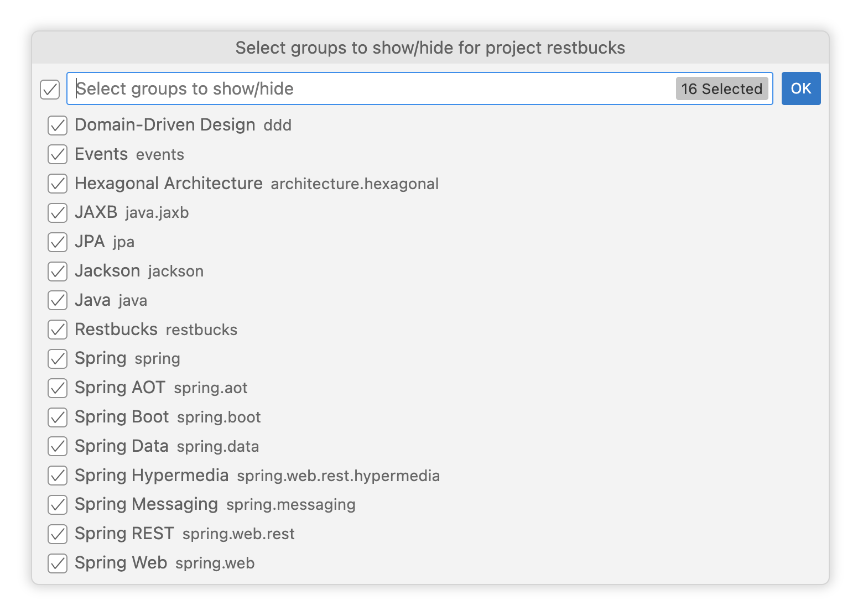Toggle the Spring Messaging checkbox
This screenshot has width=863, height=616.
click(x=58, y=505)
